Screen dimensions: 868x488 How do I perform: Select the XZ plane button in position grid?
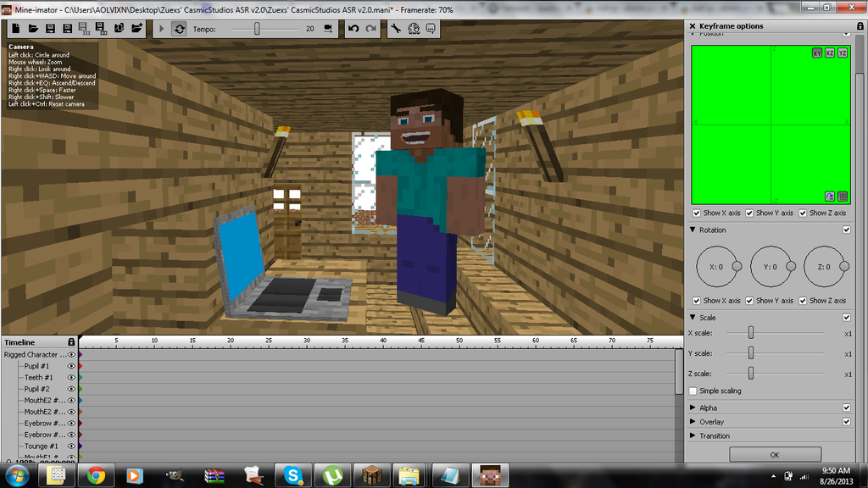click(x=830, y=53)
